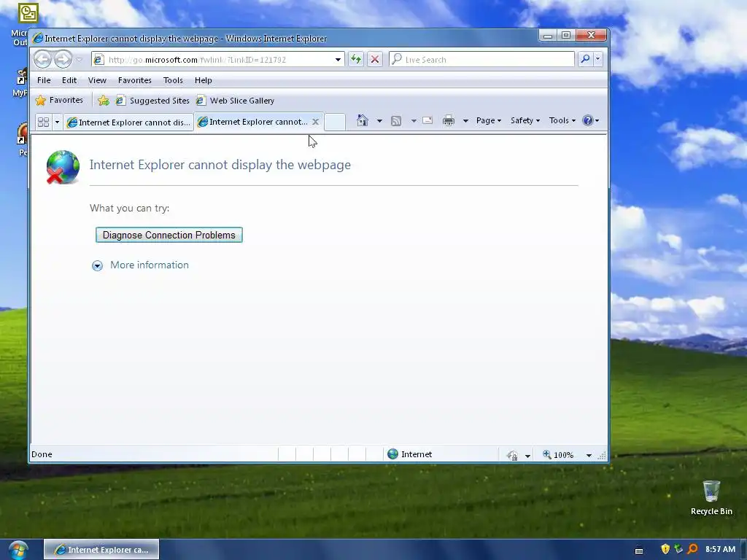This screenshot has height=560, width=747.
Task: Click the network connection tray icon
Action: point(679,549)
